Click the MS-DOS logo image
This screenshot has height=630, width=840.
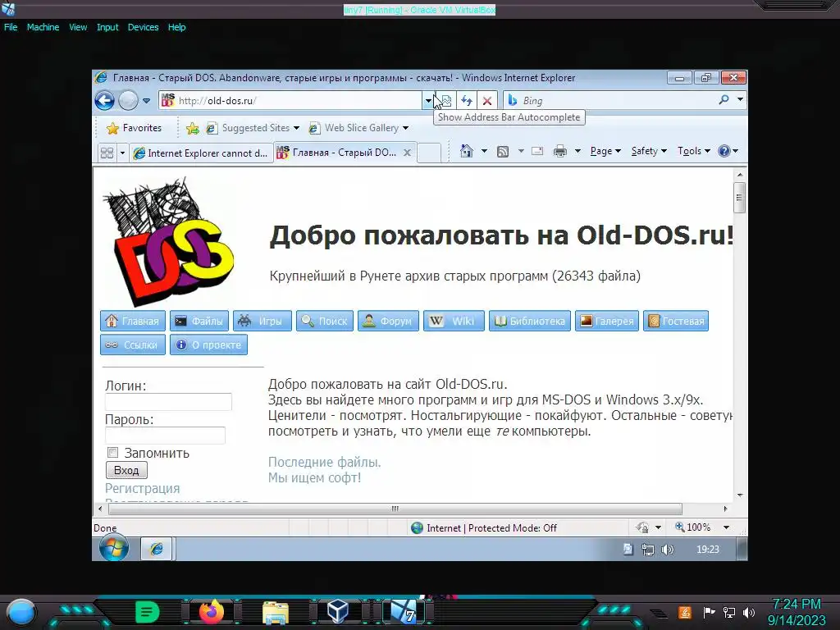point(169,241)
